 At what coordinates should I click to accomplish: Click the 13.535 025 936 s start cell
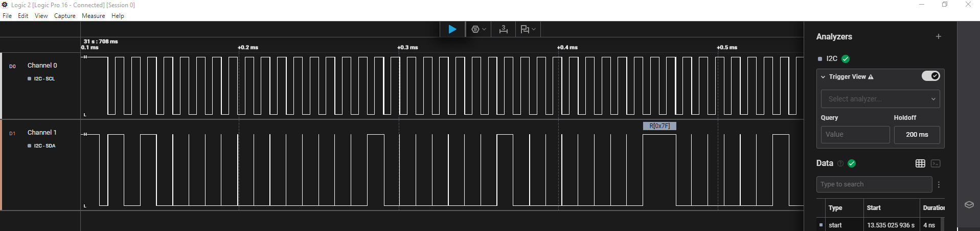tap(891, 225)
